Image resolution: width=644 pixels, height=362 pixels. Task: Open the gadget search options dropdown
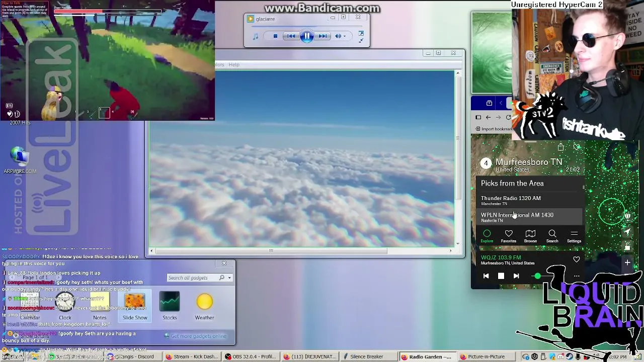(229, 278)
